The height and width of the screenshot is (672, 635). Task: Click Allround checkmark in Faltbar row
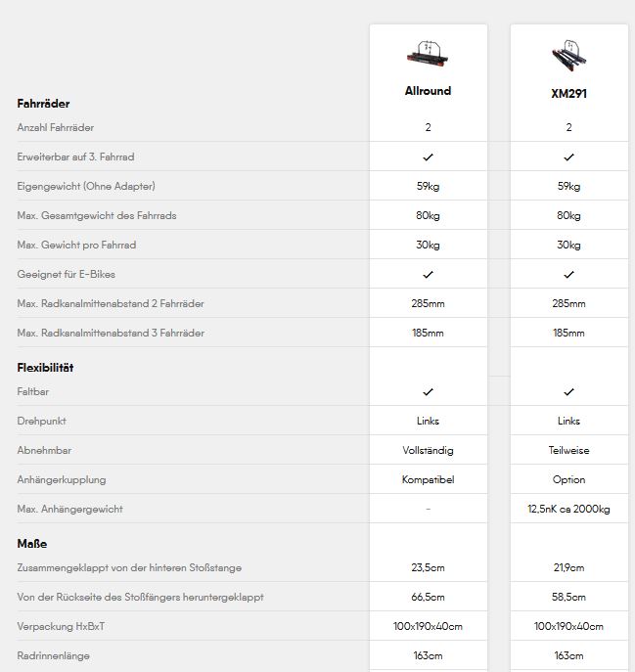coord(428,391)
